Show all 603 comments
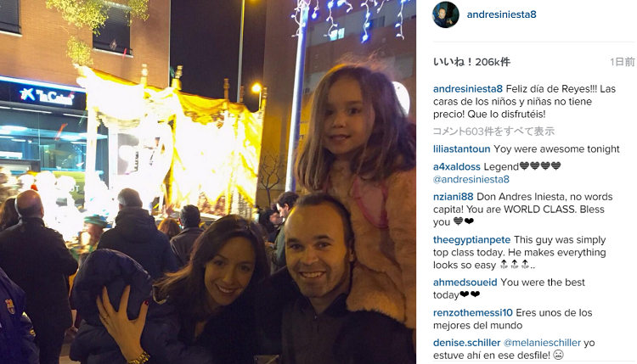This screenshot has height=364, width=637. click(493, 132)
